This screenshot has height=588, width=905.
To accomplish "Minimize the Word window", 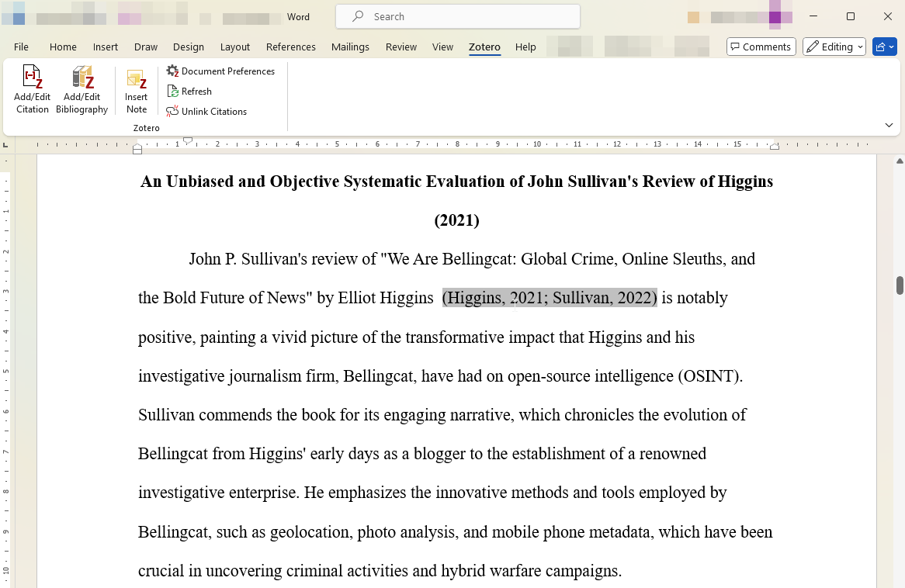I will 813,17.
